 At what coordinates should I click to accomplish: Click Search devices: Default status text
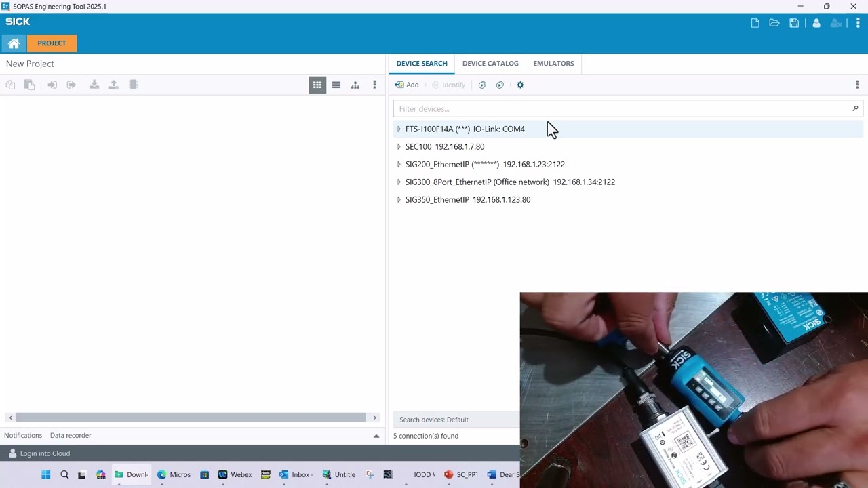434,420
